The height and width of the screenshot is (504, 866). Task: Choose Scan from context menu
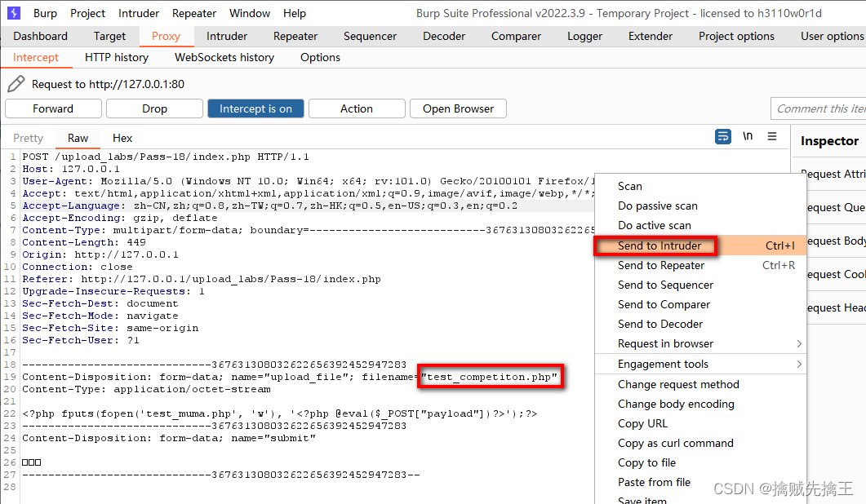(700, 186)
